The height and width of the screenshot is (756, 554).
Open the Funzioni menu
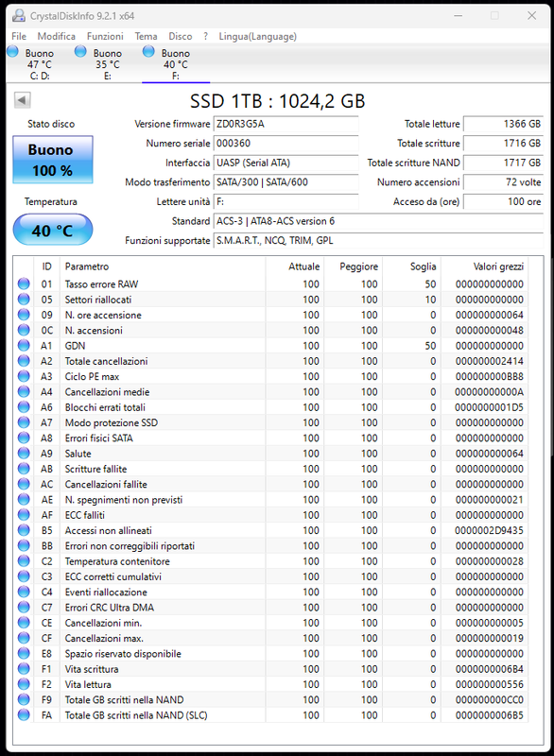click(x=105, y=36)
